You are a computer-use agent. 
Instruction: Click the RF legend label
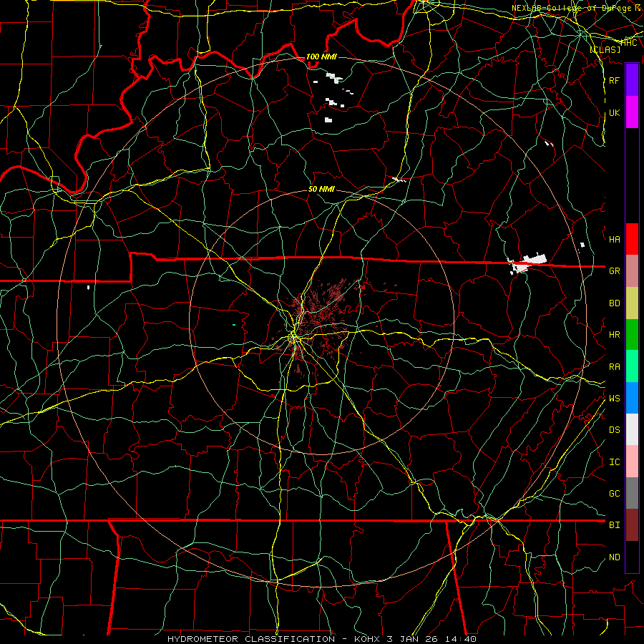(614, 80)
